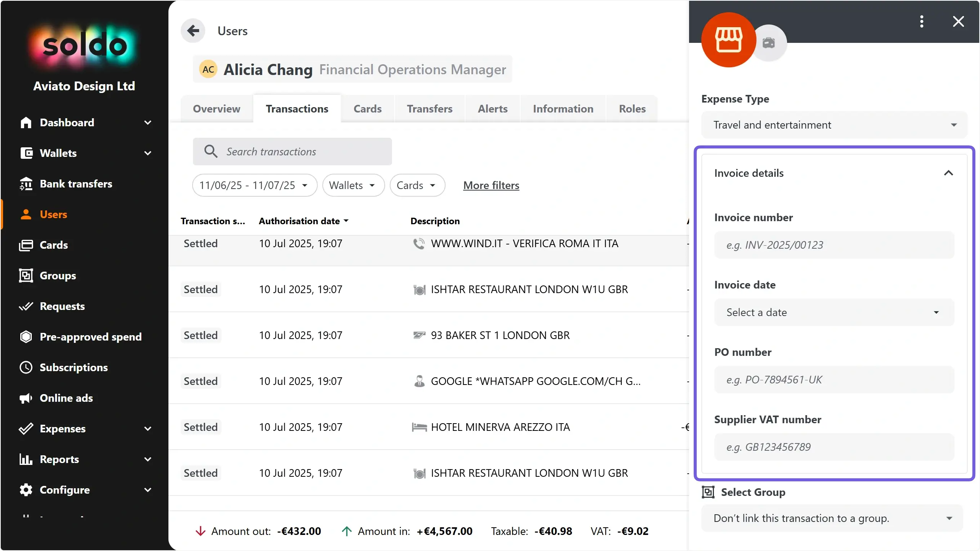Click the hotel bed icon on HOTEL MINERVA row
This screenshot has width=980, height=551.
click(419, 427)
